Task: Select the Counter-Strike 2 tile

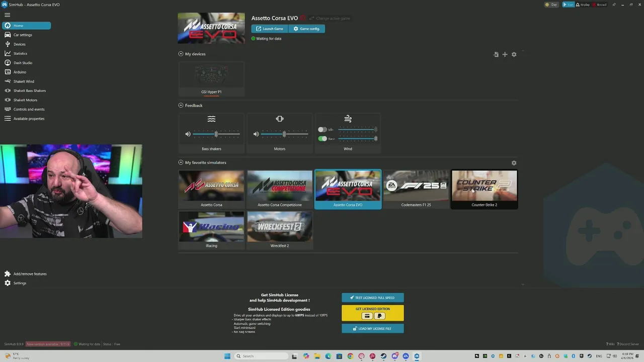Action: [484, 189]
